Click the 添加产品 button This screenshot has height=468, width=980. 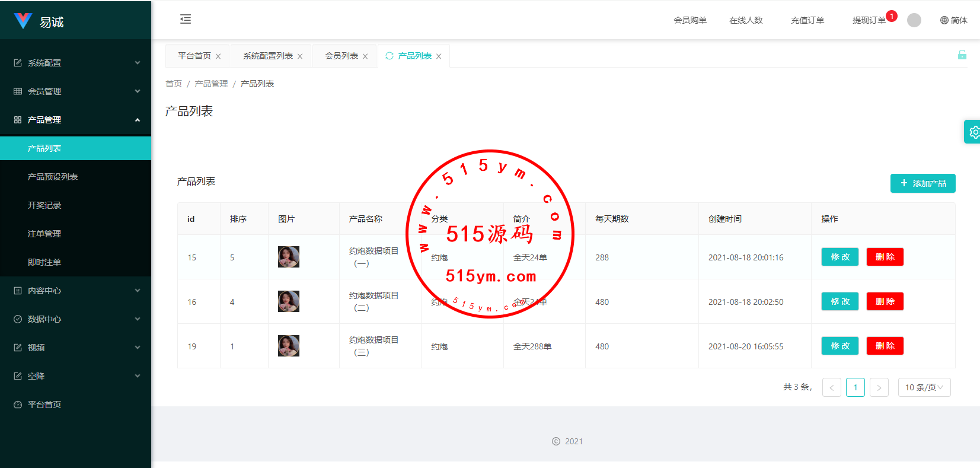tap(922, 183)
